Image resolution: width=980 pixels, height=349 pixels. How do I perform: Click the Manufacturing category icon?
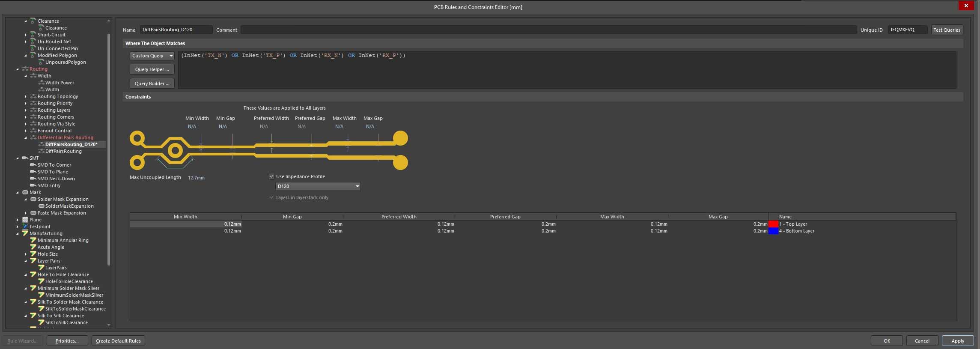(25, 233)
